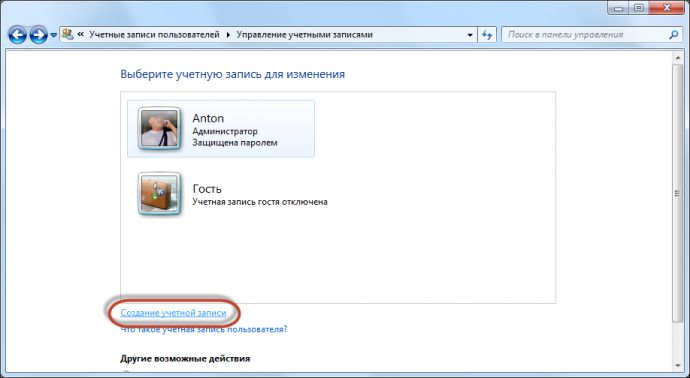The width and height of the screenshot is (690, 378).
Task: Open recent pages dropdown beside navigation arrows
Action: tap(53, 35)
